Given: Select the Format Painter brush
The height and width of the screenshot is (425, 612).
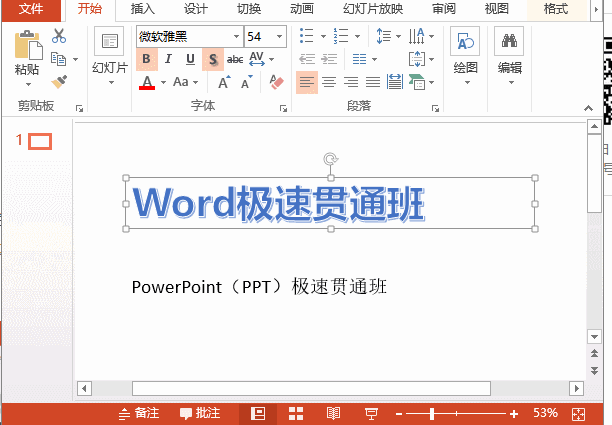Looking at the screenshot, I should click(x=59, y=81).
